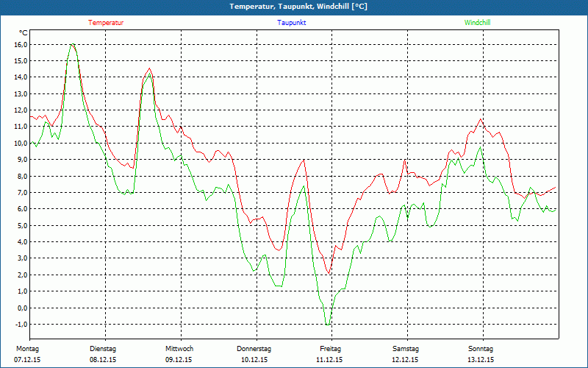The image size is (588, 368).
Task: Click the 16,0 y-axis value
Action: click(x=21, y=45)
